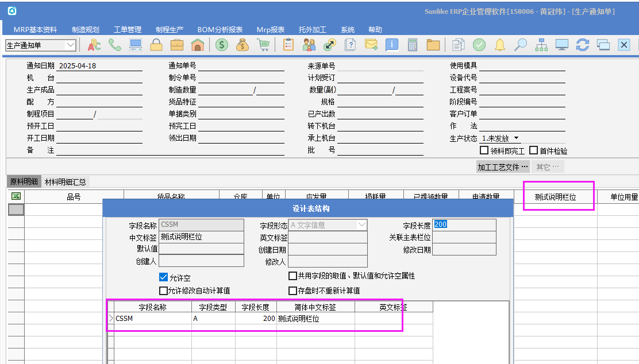Click the padlock icon in toolbar
639x364 pixels.
click(x=156, y=45)
